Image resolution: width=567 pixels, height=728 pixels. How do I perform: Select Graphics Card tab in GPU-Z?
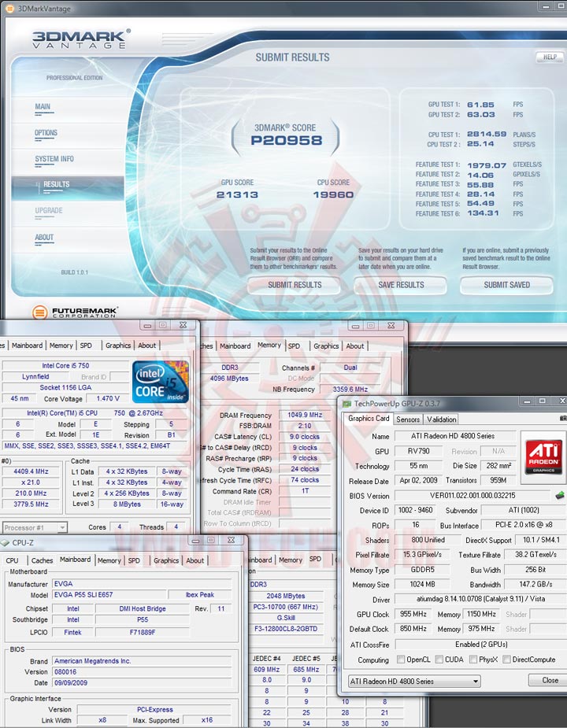(x=369, y=419)
